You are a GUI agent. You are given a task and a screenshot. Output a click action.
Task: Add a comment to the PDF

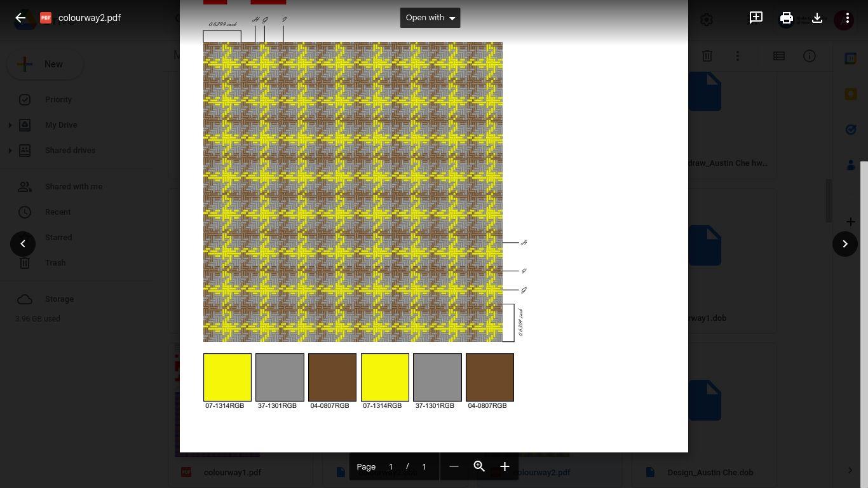pos(756,18)
